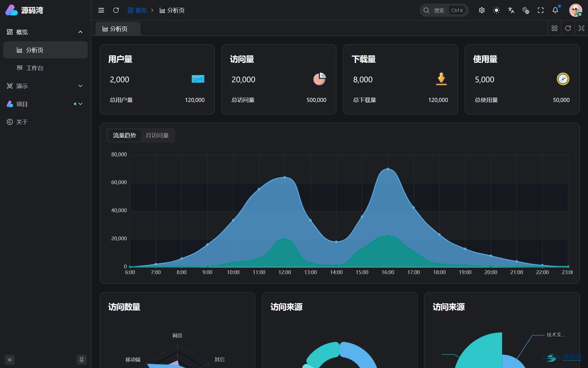Click the 概览 breadcrumb link
Image resolution: width=588 pixels, height=368 pixels.
[137, 10]
